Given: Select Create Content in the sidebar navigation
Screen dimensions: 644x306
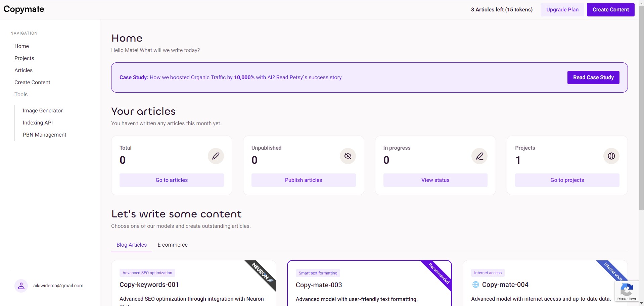Looking at the screenshot, I should (32, 82).
